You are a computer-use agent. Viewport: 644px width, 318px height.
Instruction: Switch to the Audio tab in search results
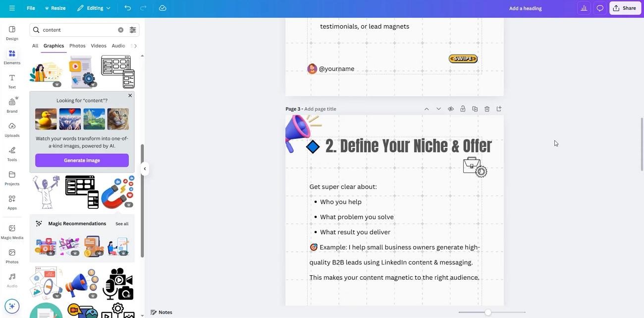[118, 46]
